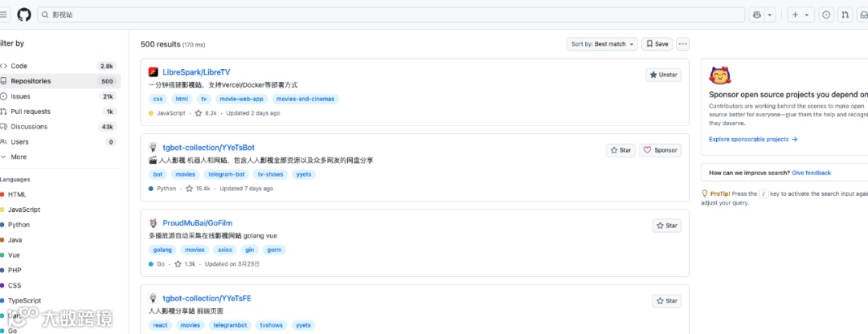
Task: Select the gorm topic tag
Action: pos(274,250)
